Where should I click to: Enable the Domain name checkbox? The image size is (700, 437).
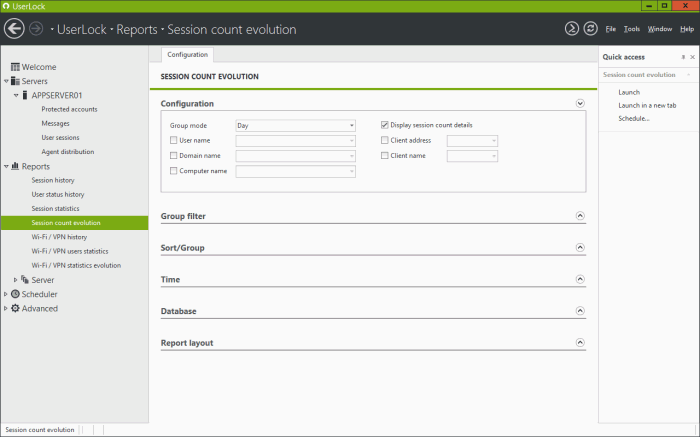point(174,155)
